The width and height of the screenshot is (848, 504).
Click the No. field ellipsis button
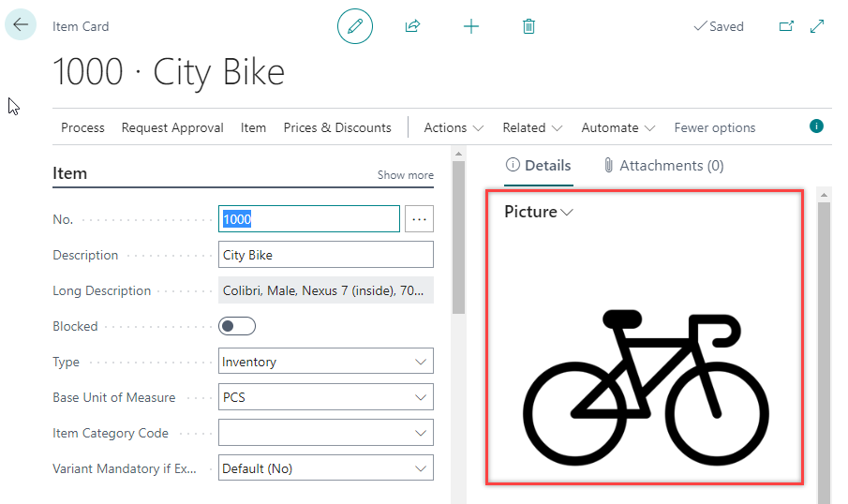(x=419, y=219)
